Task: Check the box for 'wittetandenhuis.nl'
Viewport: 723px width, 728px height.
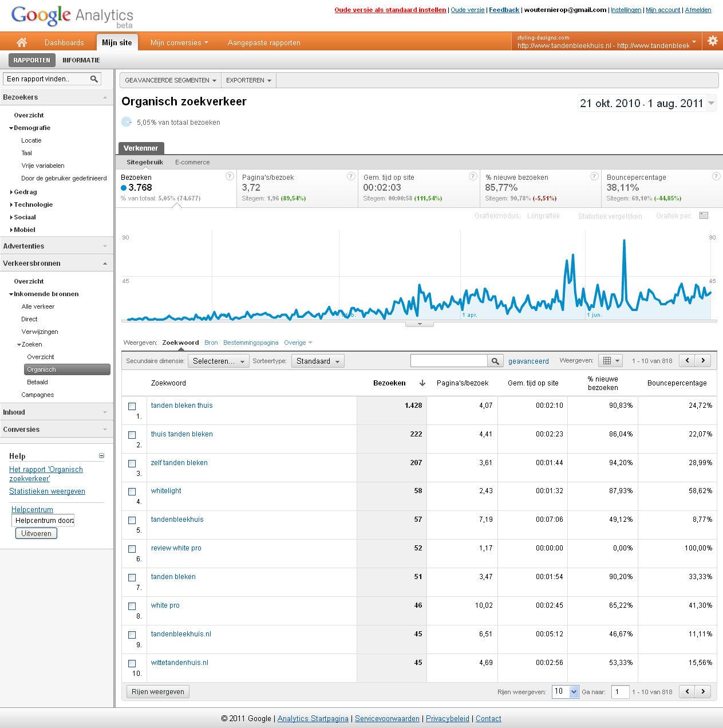Action: (132, 663)
